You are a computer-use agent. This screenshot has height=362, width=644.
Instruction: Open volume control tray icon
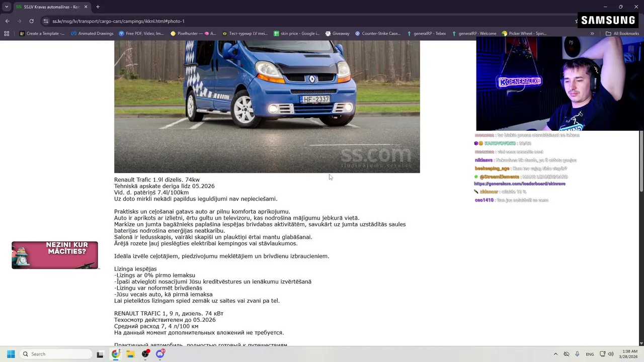(x=611, y=354)
